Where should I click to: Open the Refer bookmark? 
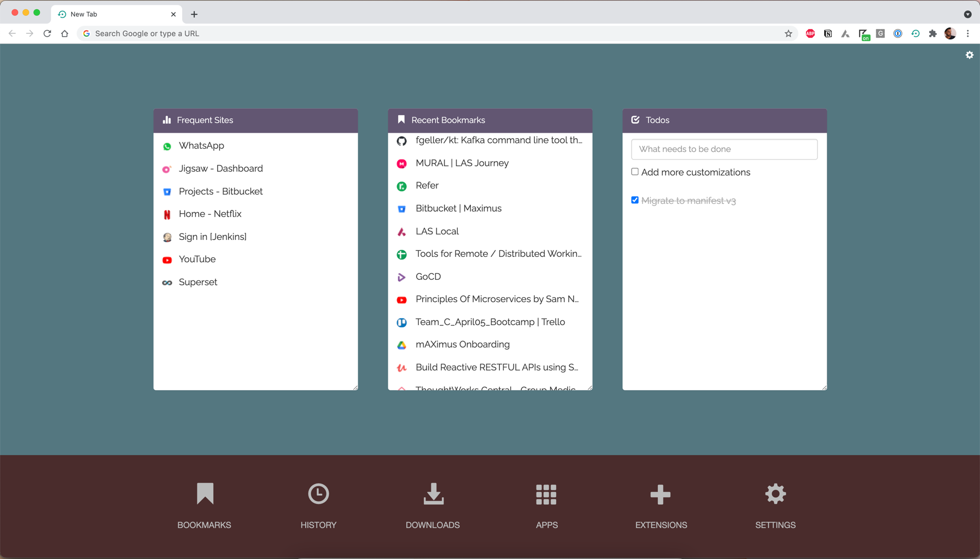coord(427,186)
